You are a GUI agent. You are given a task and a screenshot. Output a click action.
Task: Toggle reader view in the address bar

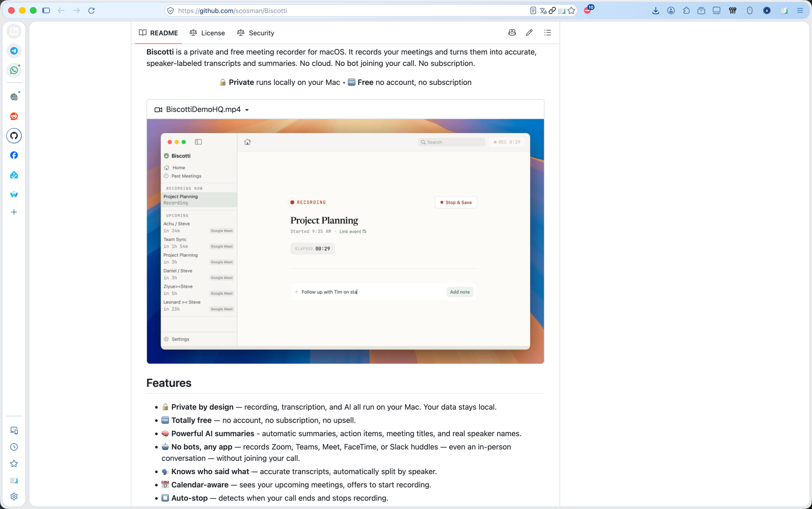click(533, 10)
